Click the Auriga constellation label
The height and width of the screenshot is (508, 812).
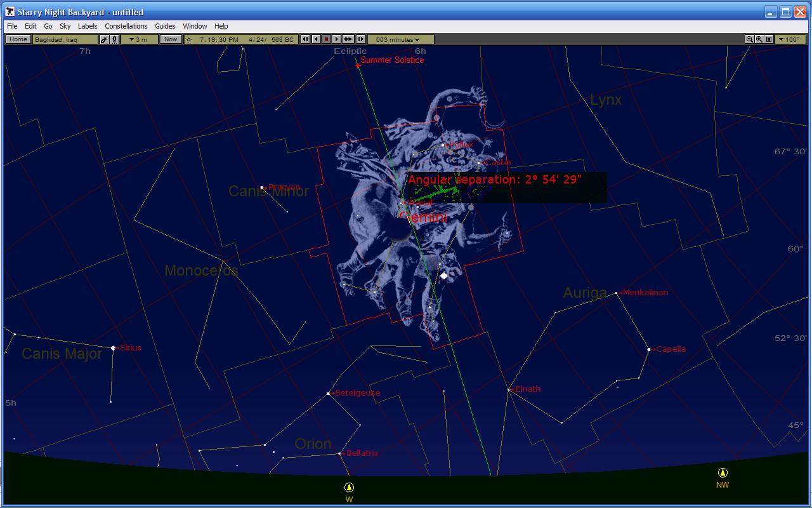pyautogui.click(x=585, y=293)
